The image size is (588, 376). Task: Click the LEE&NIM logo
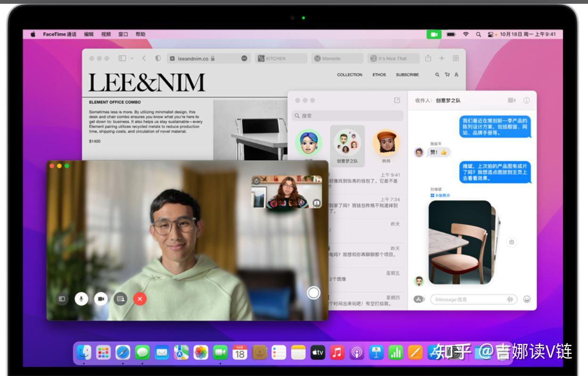click(x=147, y=82)
